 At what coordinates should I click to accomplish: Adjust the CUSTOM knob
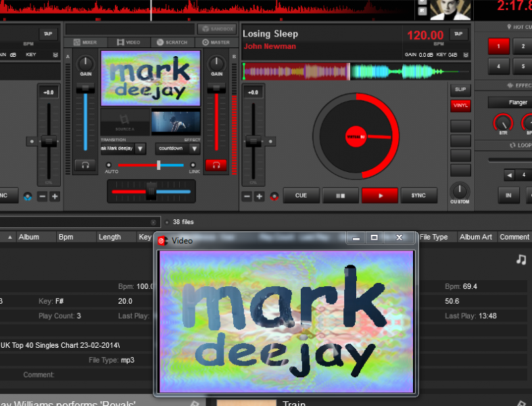(460, 190)
